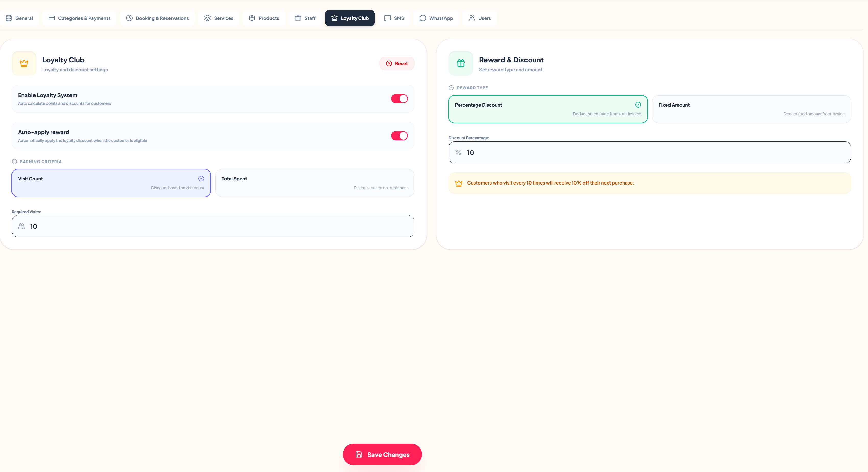The height and width of the screenshot is (472, 868).
Task: Click the briefcase icon on Staff tab
Action: coord(298,18)
